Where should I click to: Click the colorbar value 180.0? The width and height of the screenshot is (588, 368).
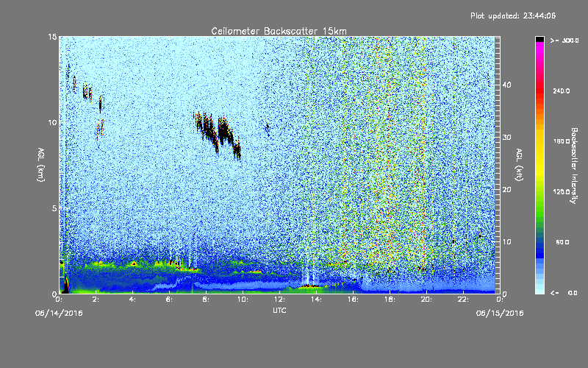(562, 141)
